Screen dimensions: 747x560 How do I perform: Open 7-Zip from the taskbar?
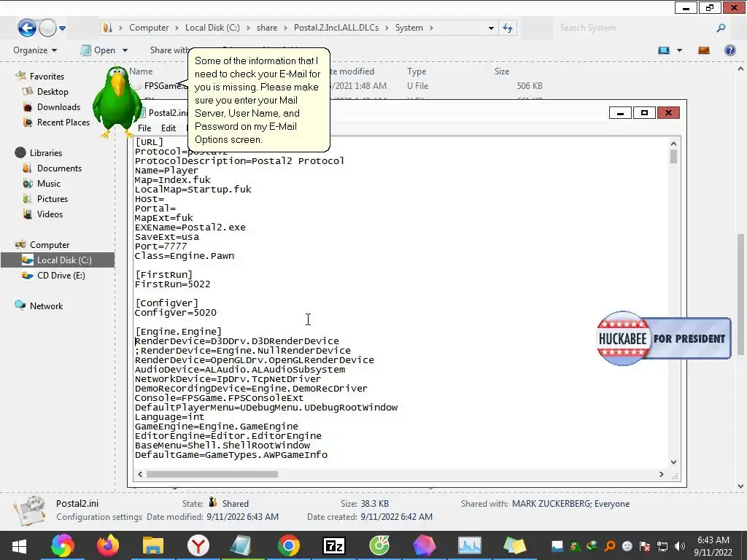tap(333, 545)
